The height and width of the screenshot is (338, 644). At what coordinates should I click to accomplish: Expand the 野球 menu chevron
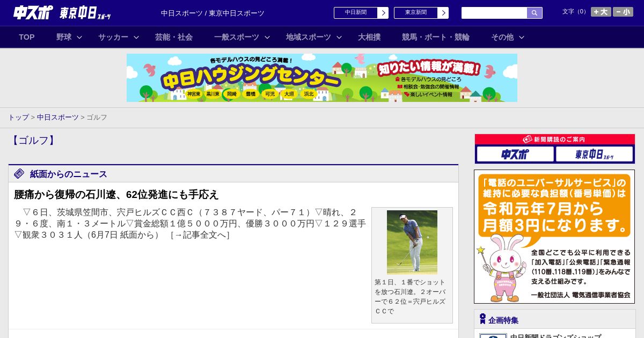click(x=79, y=38)
